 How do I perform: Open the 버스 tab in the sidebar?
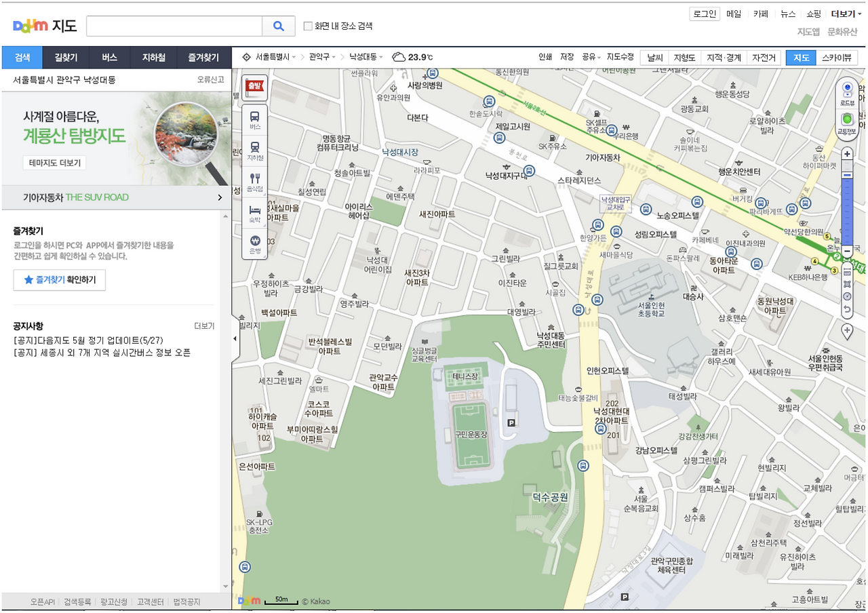[109, 58]
